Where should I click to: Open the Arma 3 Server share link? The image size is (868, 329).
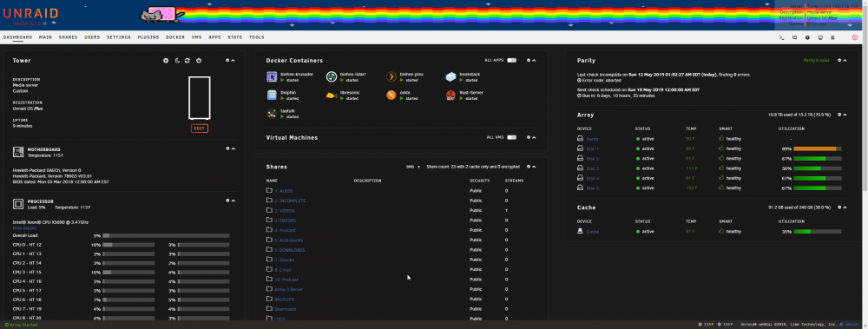tap(289, 289)
